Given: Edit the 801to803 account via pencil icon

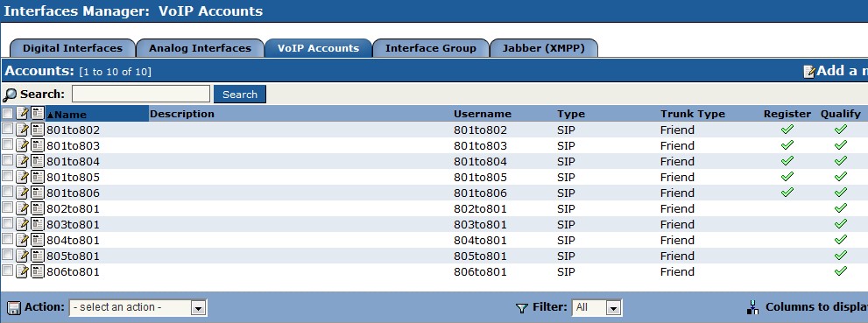Looking at the screenshot, I should (x=22, y=145).
